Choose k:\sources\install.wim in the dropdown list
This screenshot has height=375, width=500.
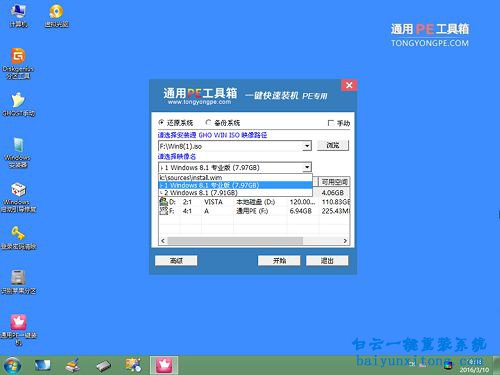pyautogui.click(x=235, y=177)
